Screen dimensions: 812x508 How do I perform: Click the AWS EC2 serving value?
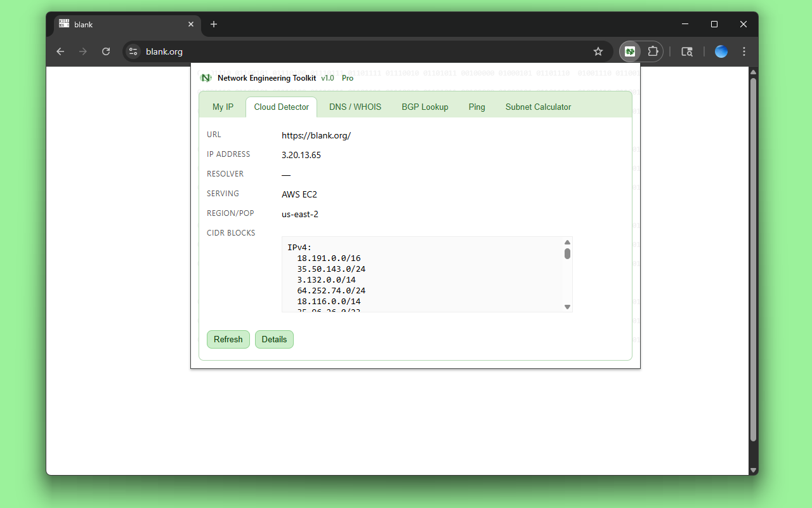click(299, 194)
